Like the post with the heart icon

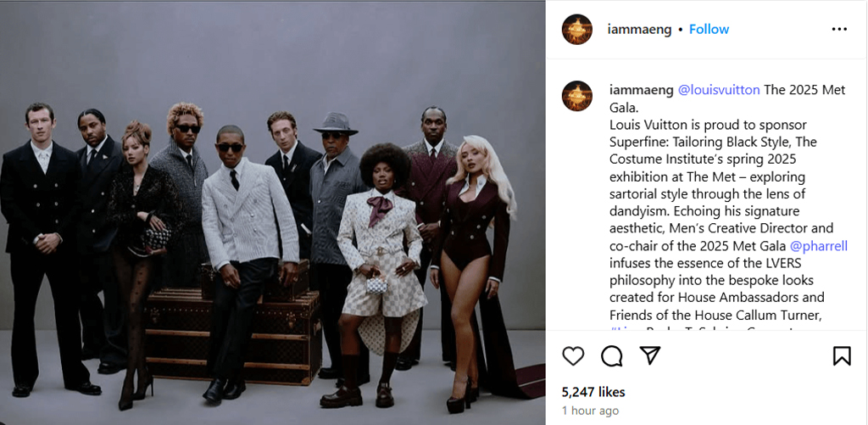pos(574,355)
